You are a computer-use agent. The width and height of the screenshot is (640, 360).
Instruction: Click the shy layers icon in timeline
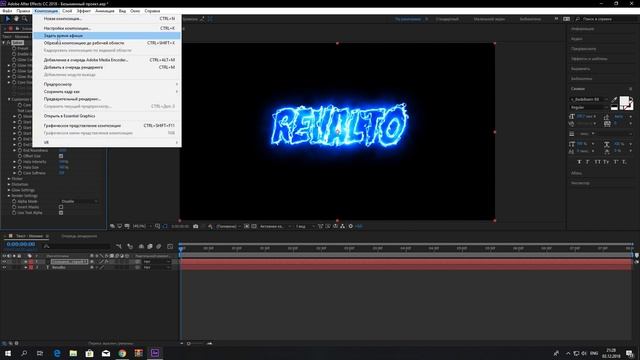[x=141, y=247]
